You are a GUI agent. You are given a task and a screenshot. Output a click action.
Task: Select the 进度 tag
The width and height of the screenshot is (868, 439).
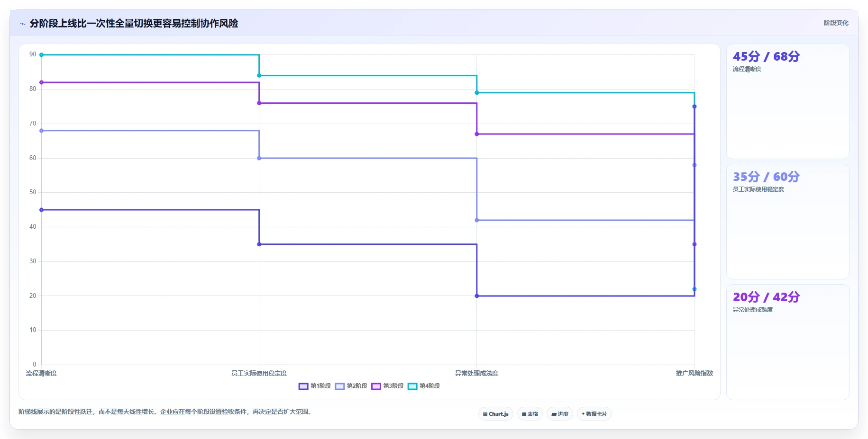pos(560,414)
